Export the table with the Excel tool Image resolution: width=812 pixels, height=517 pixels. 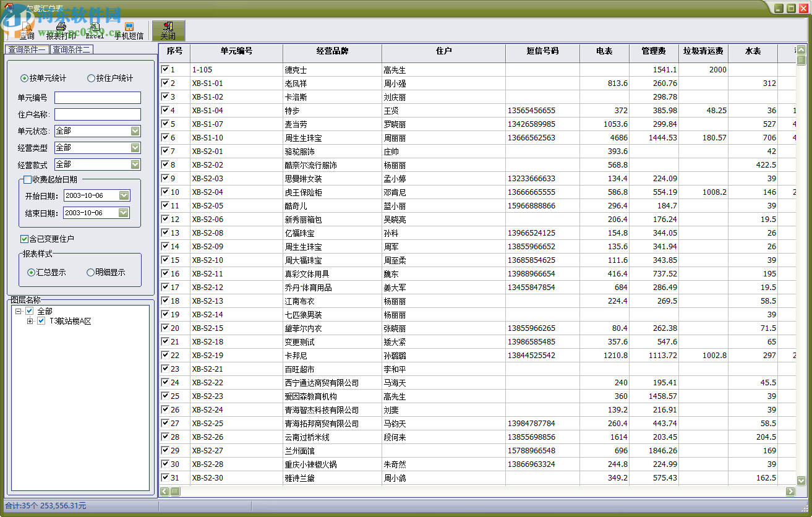(x=95, y=31)
